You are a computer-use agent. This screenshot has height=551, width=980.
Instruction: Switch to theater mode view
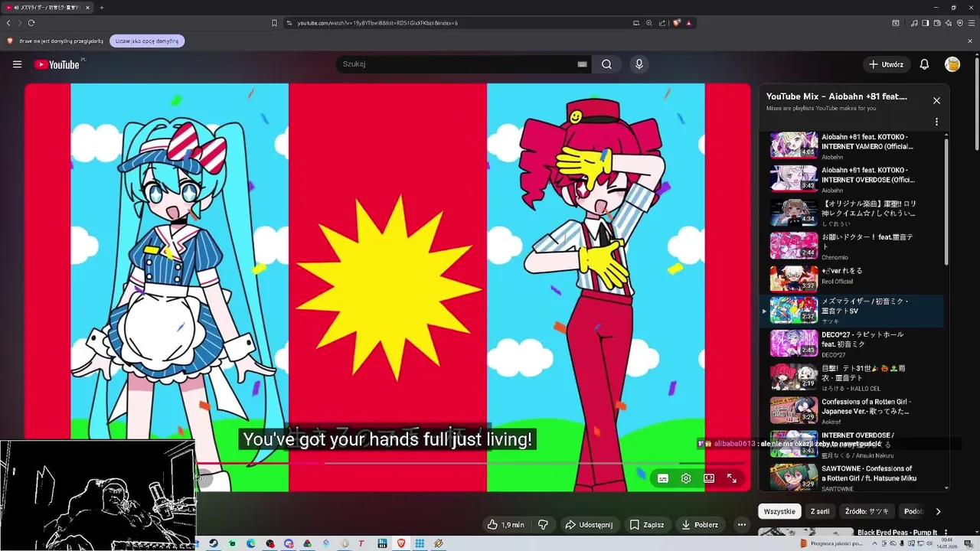coord(709,478)
